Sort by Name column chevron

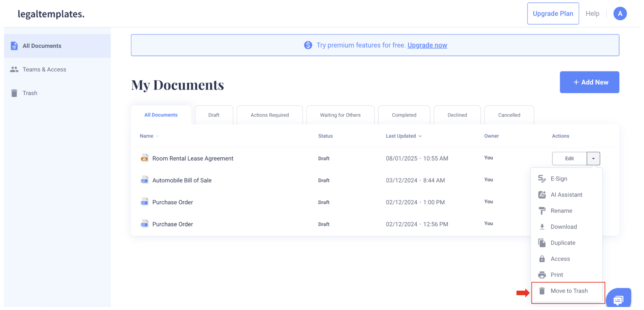coord(157,136)
